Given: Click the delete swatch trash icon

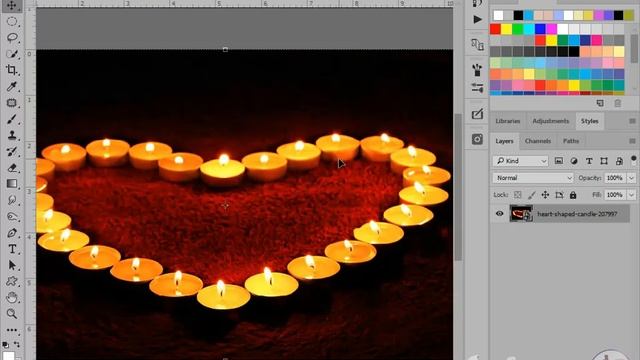Looking at the screenshot, I should [618, 103].
